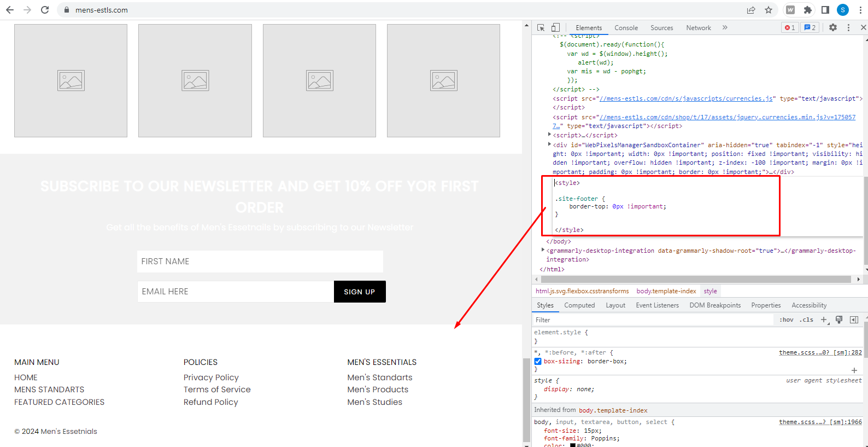Select the first product placeholder image
The image size is (868, 447).
click(71, 80)
